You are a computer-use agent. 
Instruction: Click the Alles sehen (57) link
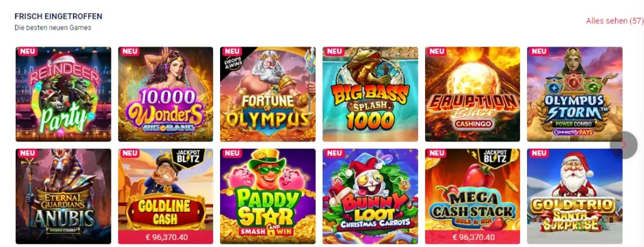[x=614, y=21]
